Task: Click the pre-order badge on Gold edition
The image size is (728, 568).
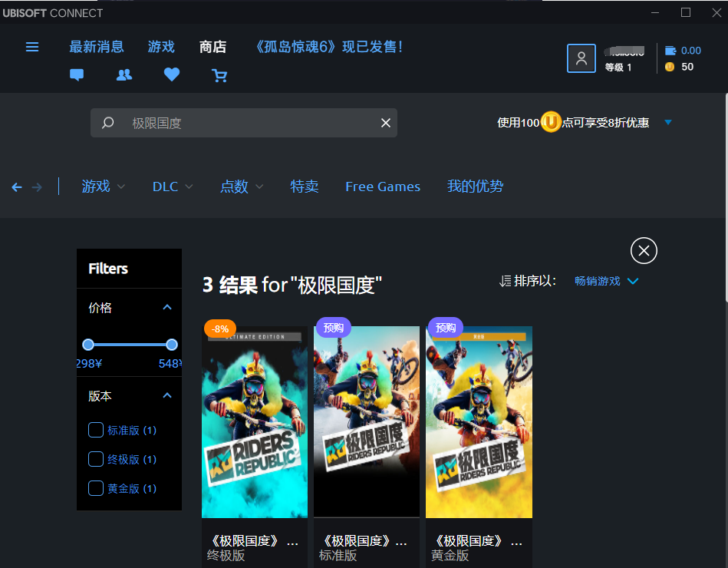Action: tap(446, 328)
